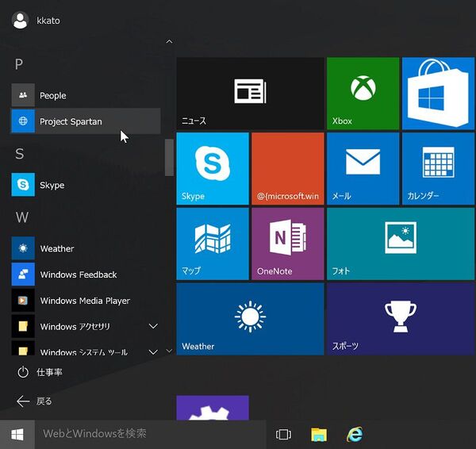Click the Windows アクセサリ folder label
Screen dimensions: 476x449
tap(75, 327)
